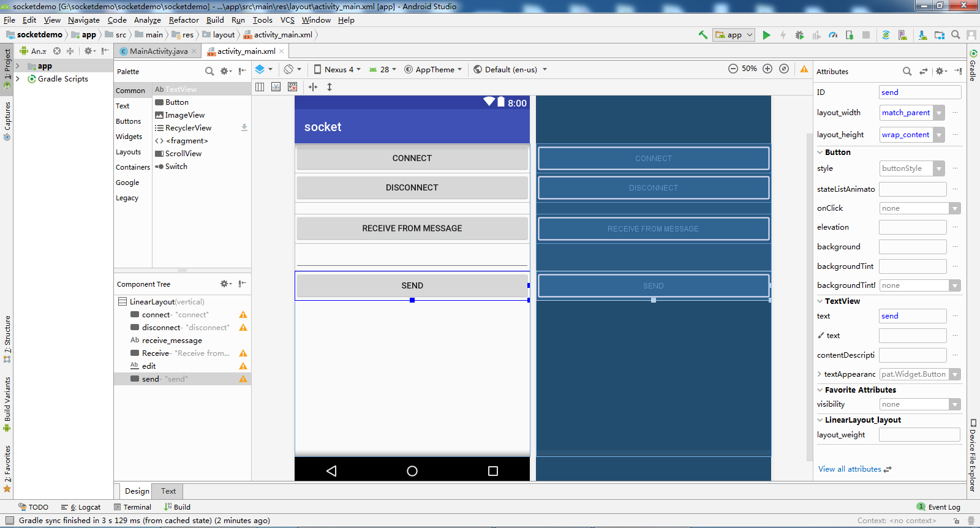Switch to the Text editor tab
The height and width of the screenshot is (528, 980).
tap(168, 491)
